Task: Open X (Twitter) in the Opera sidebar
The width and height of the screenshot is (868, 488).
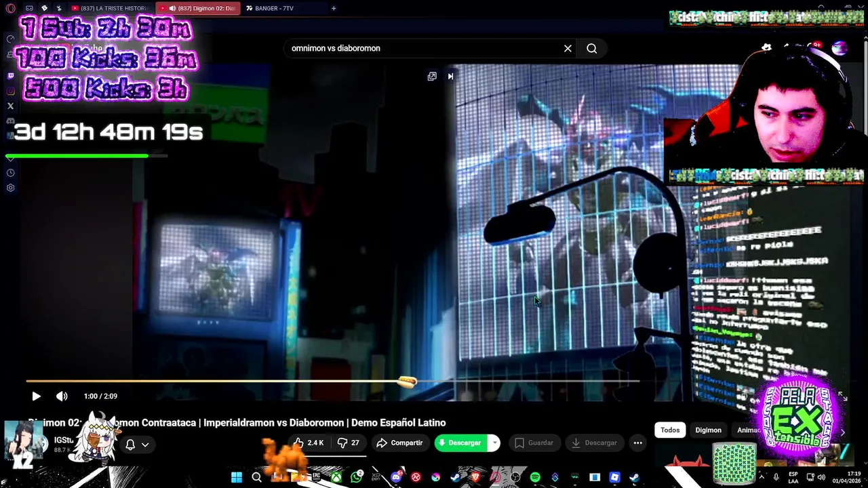Action: click(10, 106)
